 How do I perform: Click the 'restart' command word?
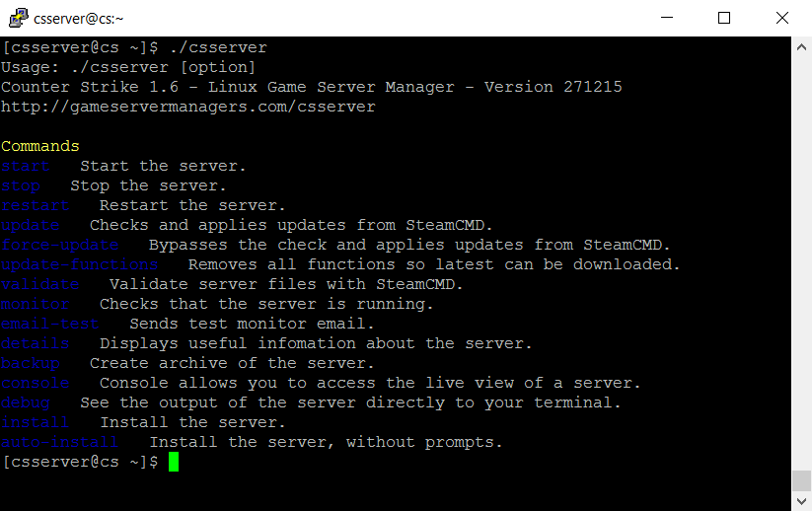35,205
